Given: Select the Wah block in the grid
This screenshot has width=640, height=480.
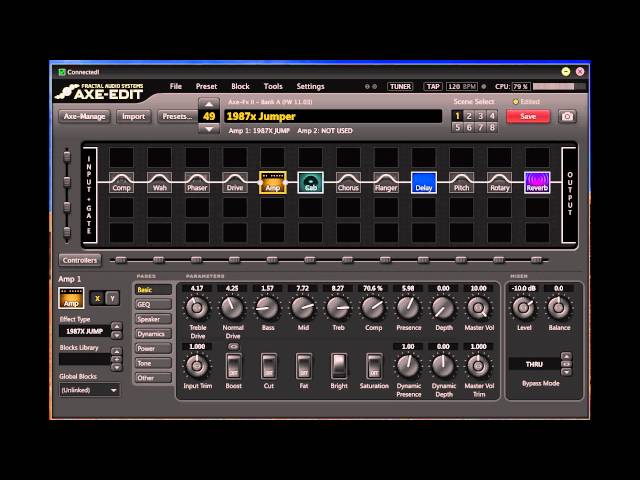Looking at the screenshot, I should [159, 182].
